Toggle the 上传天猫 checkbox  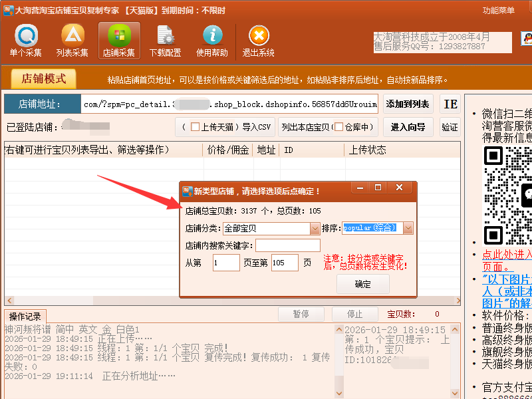click(x=195, y=127)
